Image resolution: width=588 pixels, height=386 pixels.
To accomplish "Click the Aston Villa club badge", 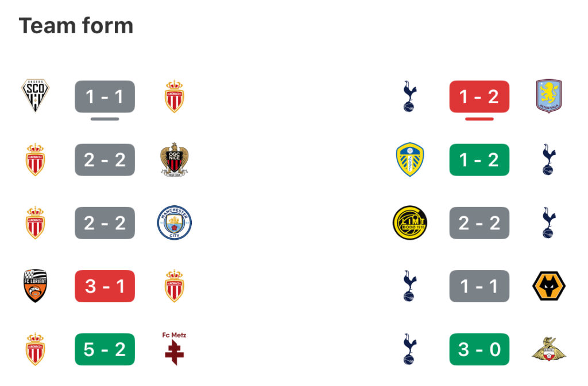I will 548,96.
